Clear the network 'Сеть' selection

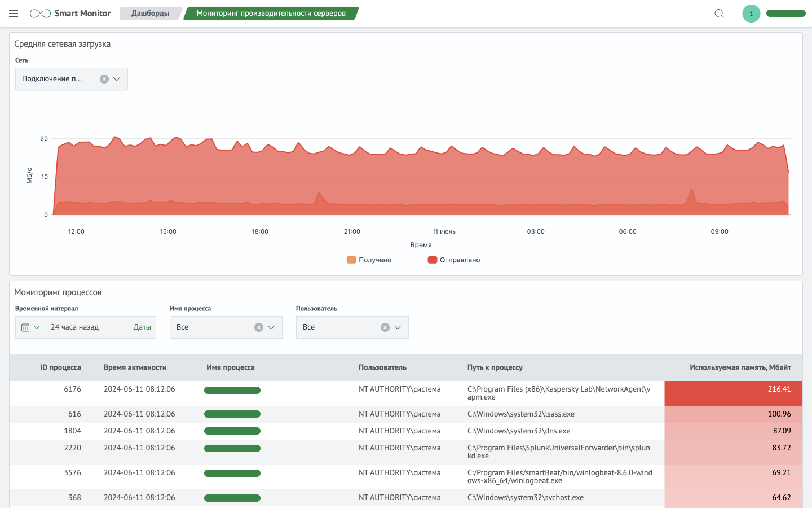[104, 79]
